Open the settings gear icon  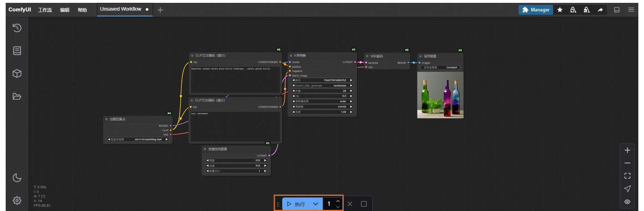(x=17, y=201)
